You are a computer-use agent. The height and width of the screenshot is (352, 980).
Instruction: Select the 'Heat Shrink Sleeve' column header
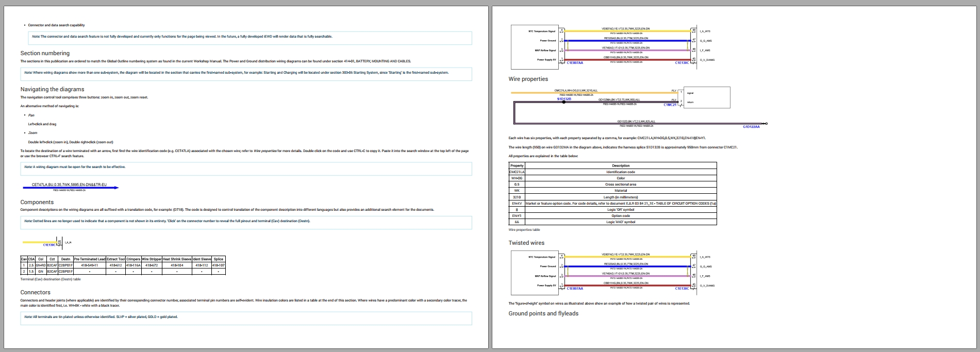177,259
